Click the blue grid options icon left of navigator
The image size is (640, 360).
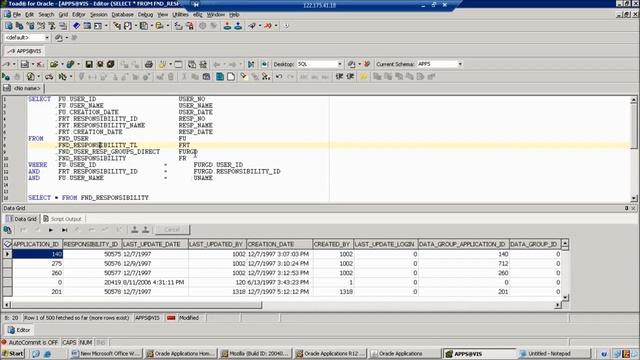(7, 230)
